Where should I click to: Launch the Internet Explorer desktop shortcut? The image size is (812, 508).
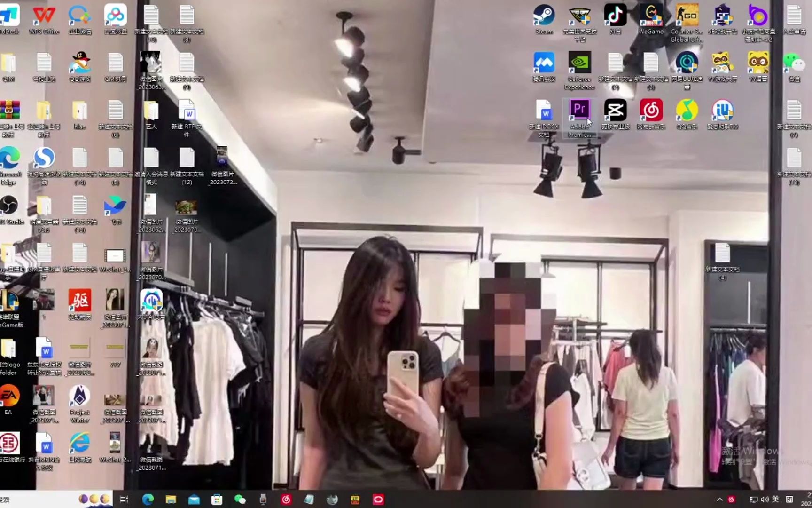pos(79,447)
